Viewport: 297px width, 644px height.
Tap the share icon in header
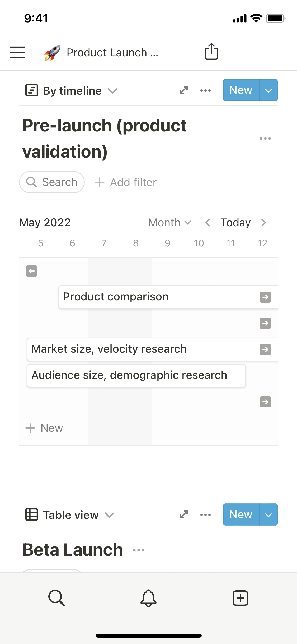pyautogui.click(x=211, y=52)
